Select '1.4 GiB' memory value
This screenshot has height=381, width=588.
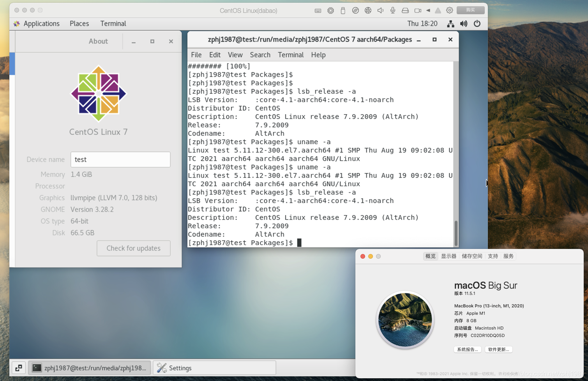click(x=81, y=175)
